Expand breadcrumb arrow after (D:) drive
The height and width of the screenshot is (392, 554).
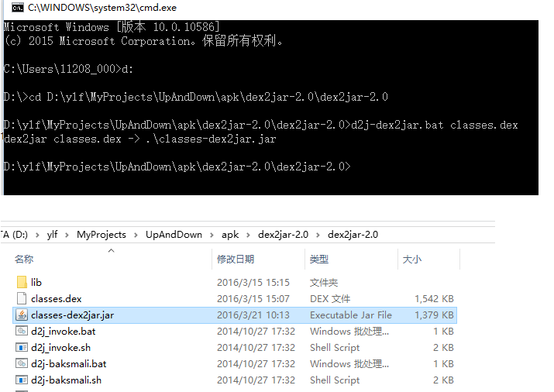pos(37,235)
